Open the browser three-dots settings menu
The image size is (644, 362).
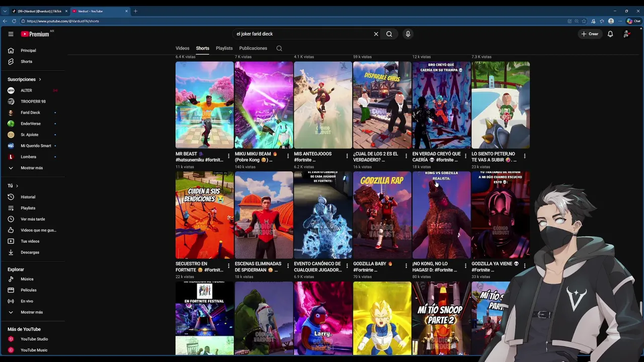tap(619, 21)
